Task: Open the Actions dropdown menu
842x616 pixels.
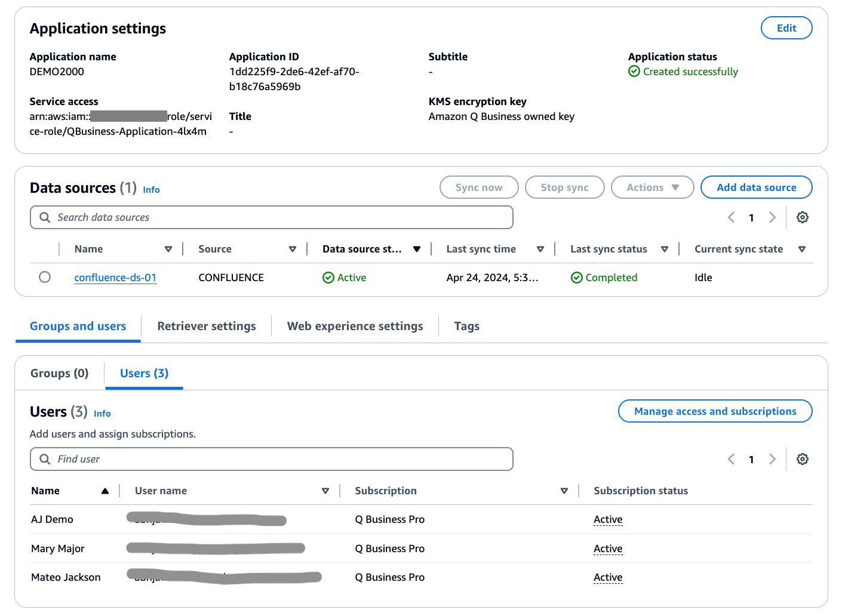Action: [652, 187]
